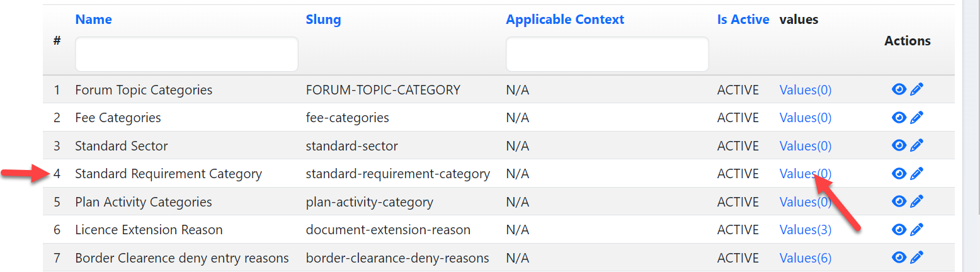The width and height of the screenshot is (980, 272).
Task: Click the view eye icon for Forum Topic Categories
Action: (x=899, y=89)
